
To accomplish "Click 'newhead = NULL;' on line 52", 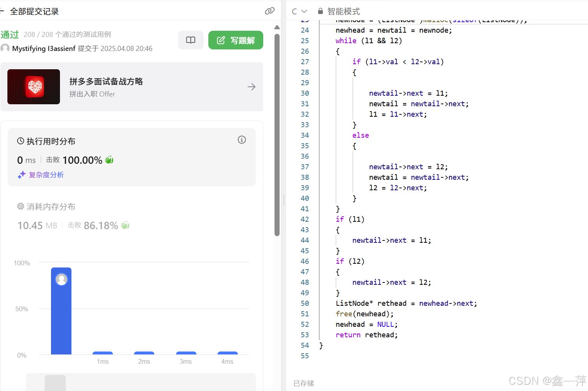I will click(366, 324).
